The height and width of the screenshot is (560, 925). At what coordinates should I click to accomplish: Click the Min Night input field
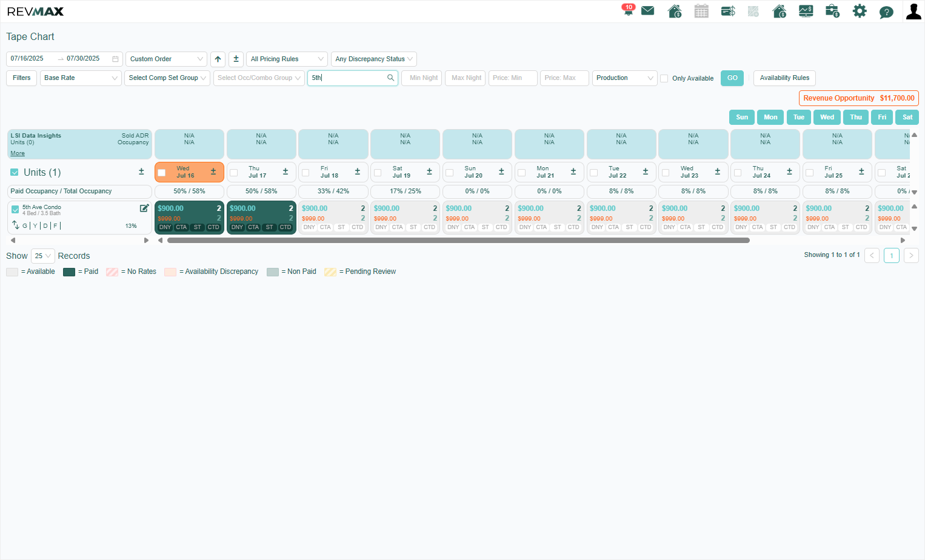(422, 78)
